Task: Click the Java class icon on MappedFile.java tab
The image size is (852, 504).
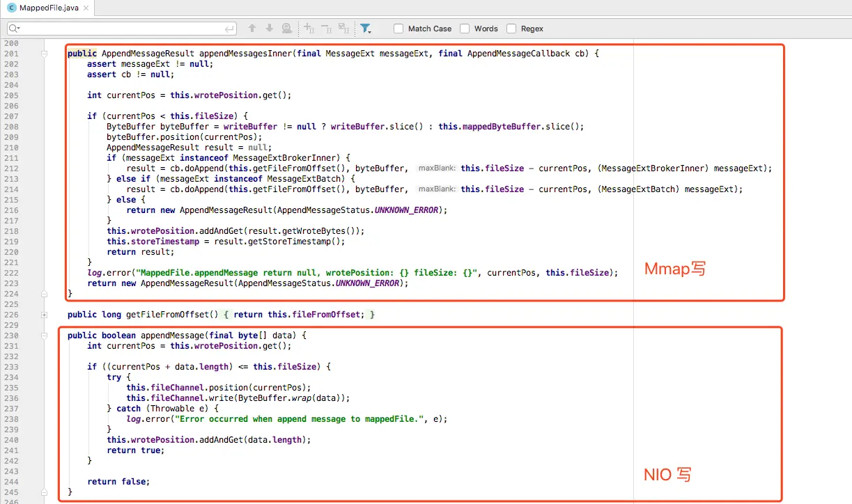Action: (x=12, y=8)
